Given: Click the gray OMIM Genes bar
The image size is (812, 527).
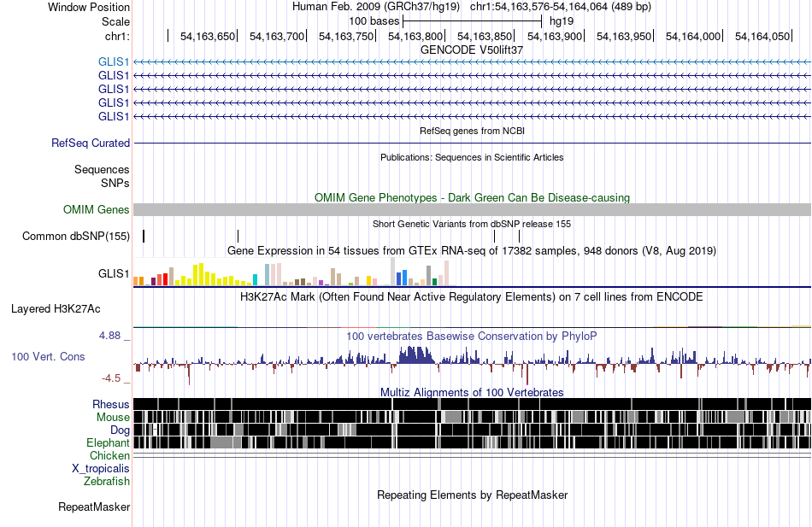Looking at the screenshot, I should [x=472, y=209].
